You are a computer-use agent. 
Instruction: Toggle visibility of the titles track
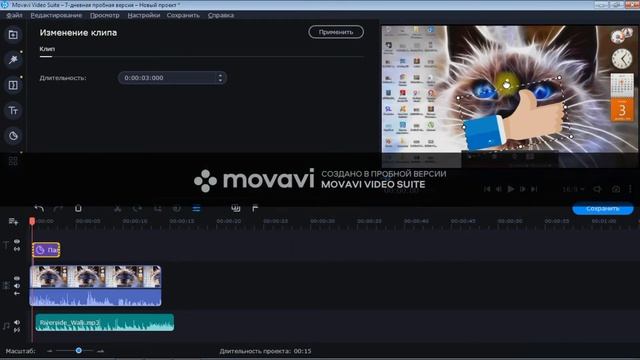[17, 242]
